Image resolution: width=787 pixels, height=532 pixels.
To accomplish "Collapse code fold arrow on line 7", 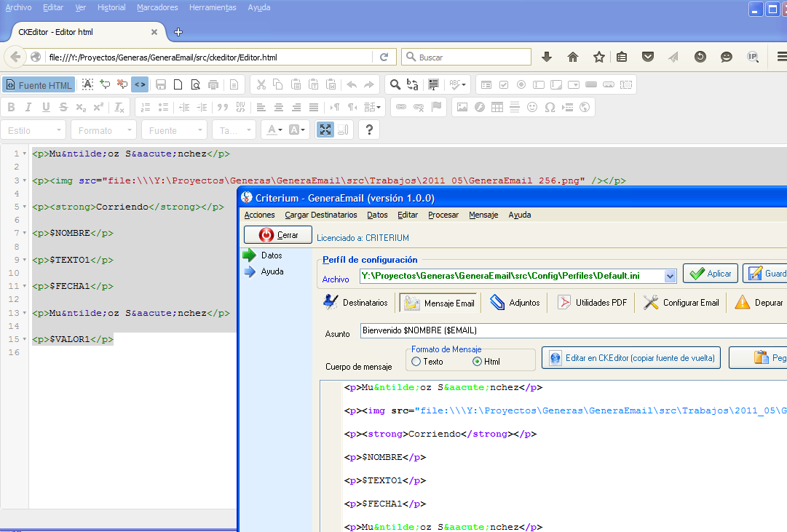I will point(24,233).
